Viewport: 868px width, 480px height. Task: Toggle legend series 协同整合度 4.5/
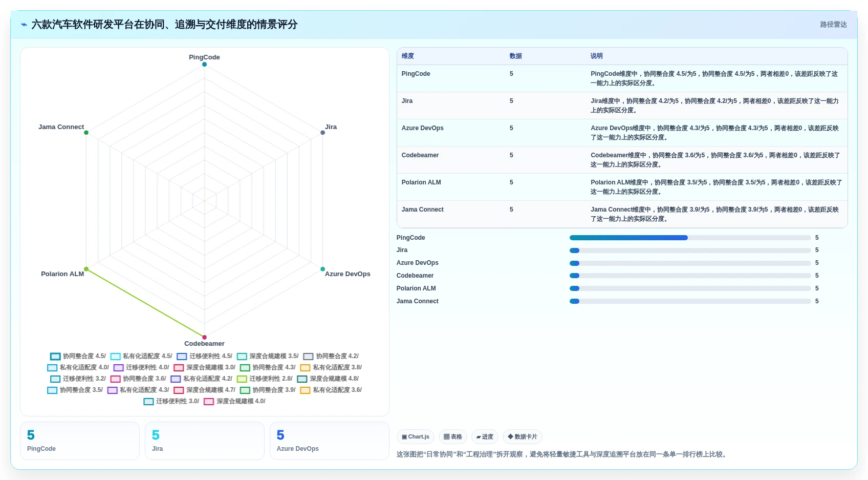coord(78,356)
